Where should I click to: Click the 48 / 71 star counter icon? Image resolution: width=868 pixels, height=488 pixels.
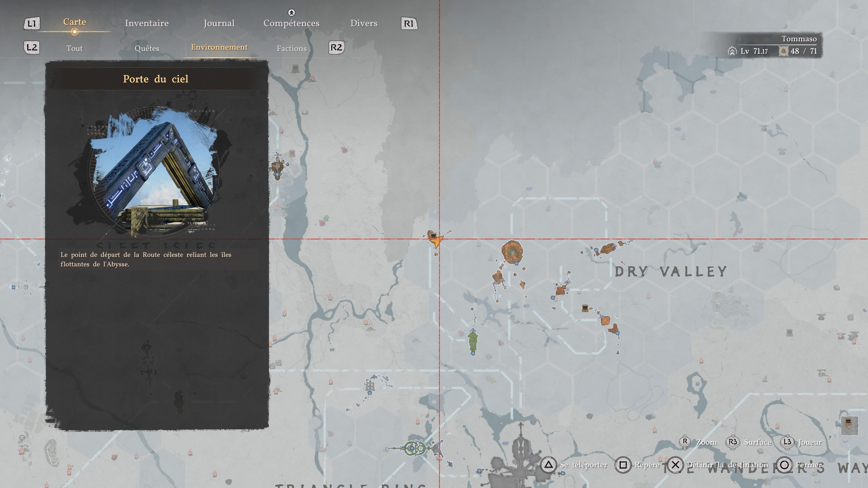783,51
